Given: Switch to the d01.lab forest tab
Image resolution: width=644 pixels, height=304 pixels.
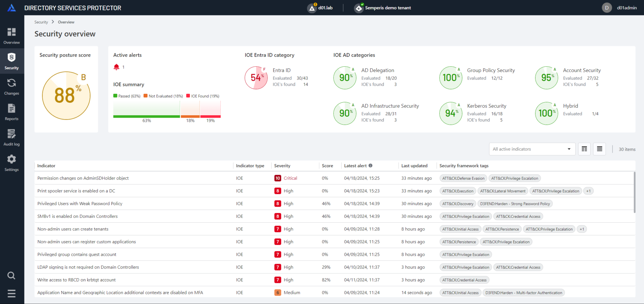Looking at the screenshot, I should click(320, 7).
